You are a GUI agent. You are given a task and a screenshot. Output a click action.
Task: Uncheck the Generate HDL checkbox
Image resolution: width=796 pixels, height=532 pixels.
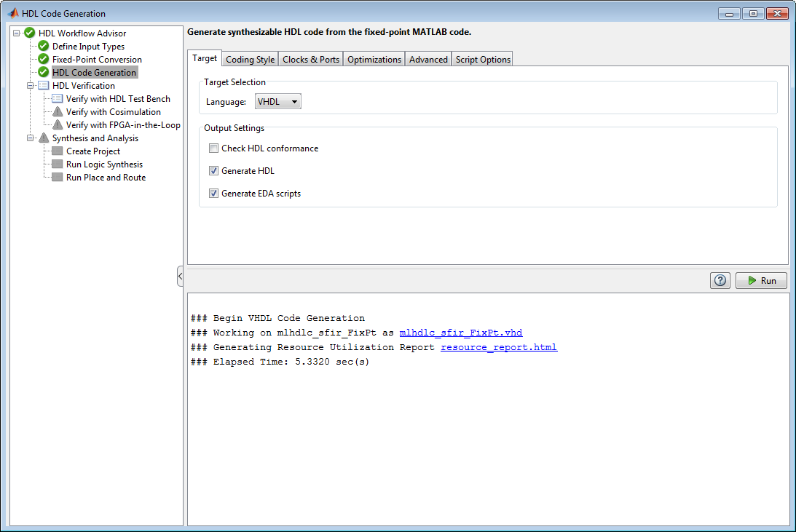pos(213,171)
